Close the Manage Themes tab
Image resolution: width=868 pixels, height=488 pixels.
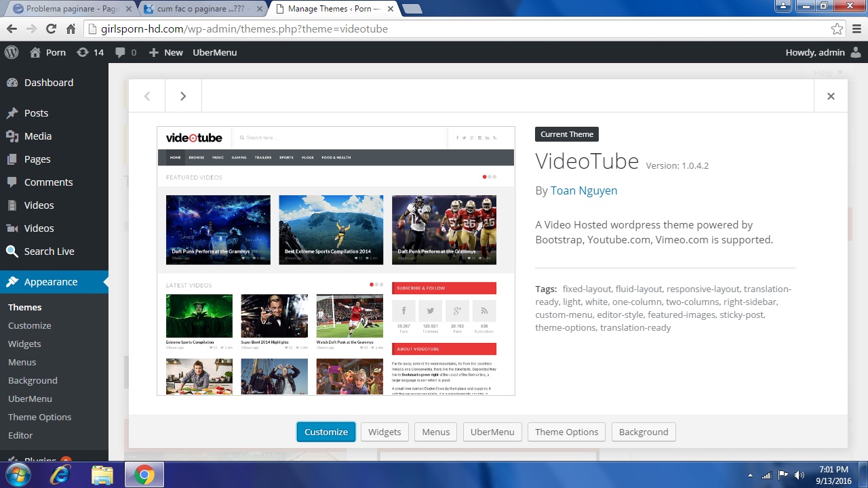point(390,9)
